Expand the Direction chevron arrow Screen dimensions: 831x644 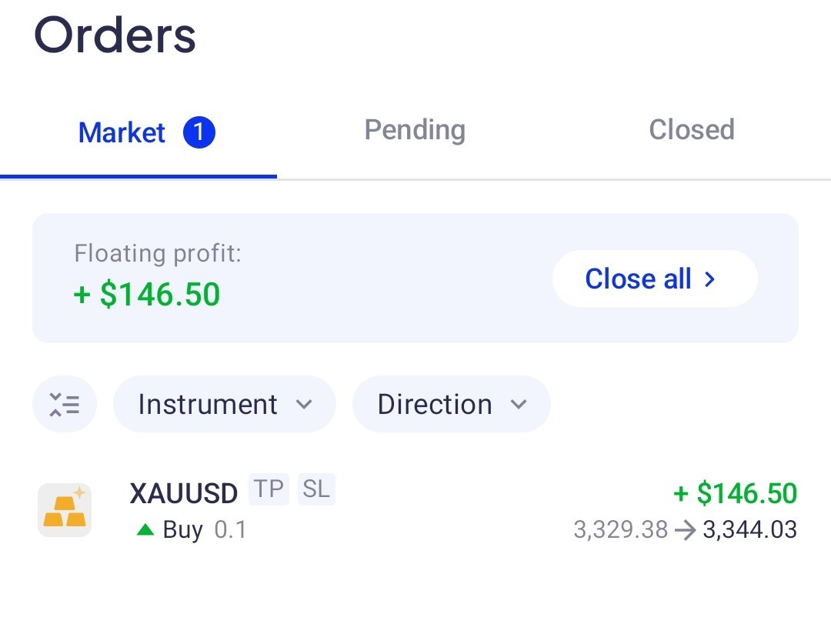(x=519, y=405)
